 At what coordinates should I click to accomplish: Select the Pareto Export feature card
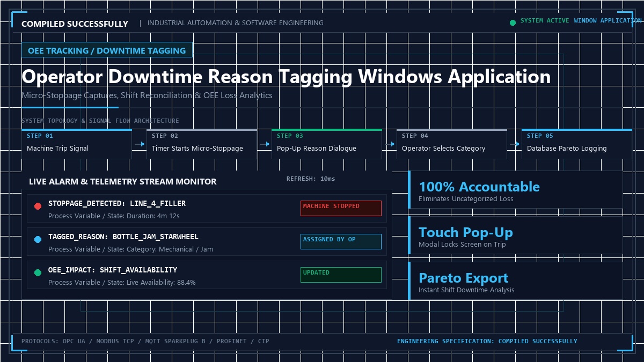(516, 281)
